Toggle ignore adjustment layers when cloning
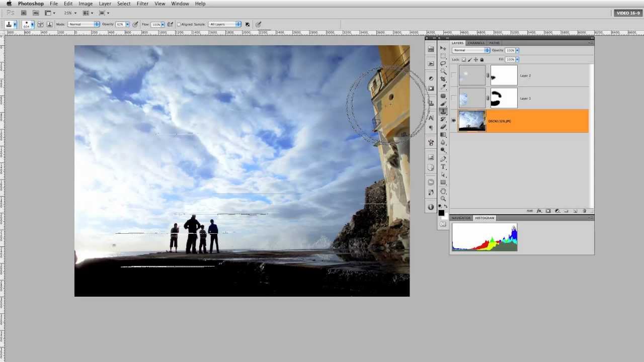The image size is (644, 362). point(247,24)
